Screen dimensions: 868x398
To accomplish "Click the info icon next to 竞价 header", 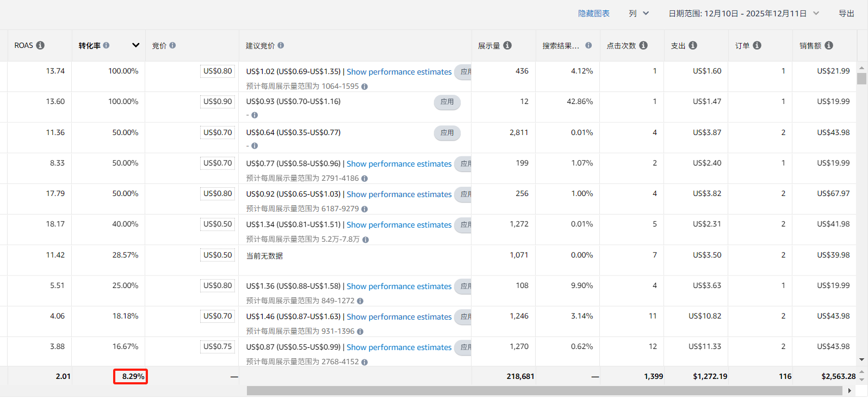I will coord(172,46).
